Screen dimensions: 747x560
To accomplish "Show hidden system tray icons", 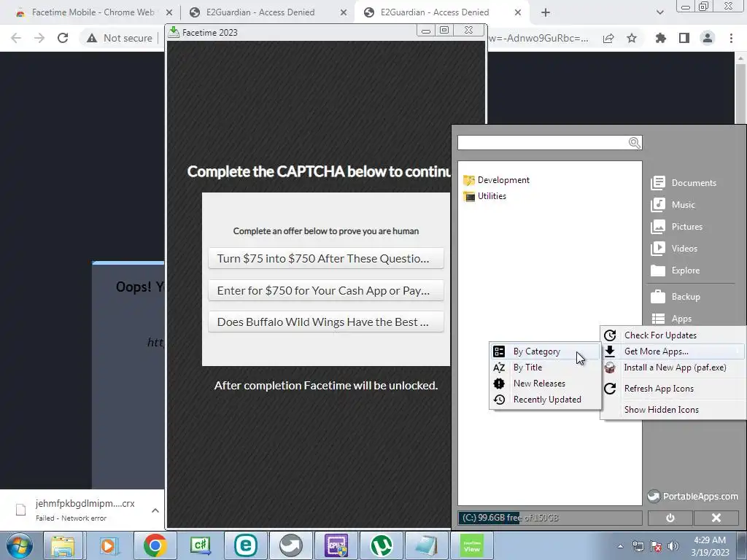I will tap(620, 546).
